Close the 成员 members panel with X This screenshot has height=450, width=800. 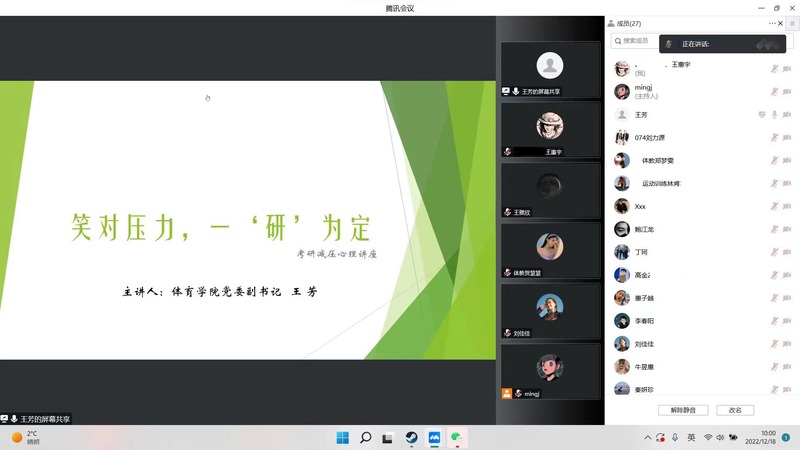click(x=780, y=23)
